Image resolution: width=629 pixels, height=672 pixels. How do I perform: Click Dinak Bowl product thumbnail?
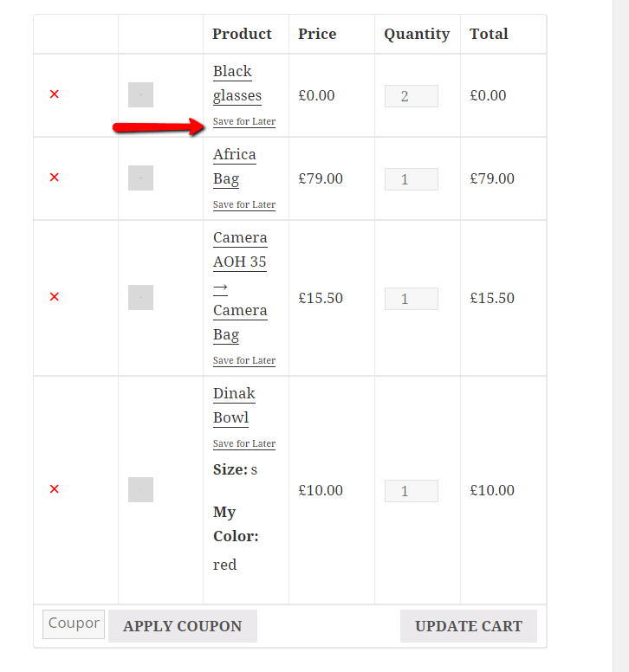pos(140,489)
